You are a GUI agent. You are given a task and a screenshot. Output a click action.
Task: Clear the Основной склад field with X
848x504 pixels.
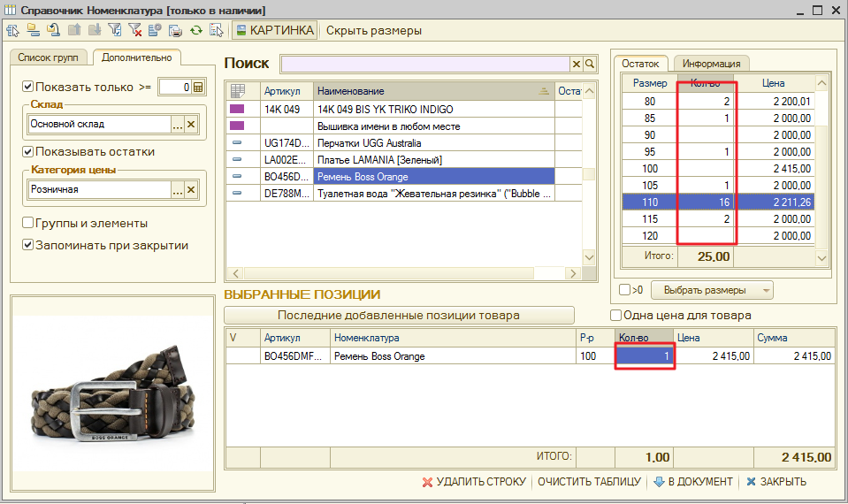[x=191, y=125]
